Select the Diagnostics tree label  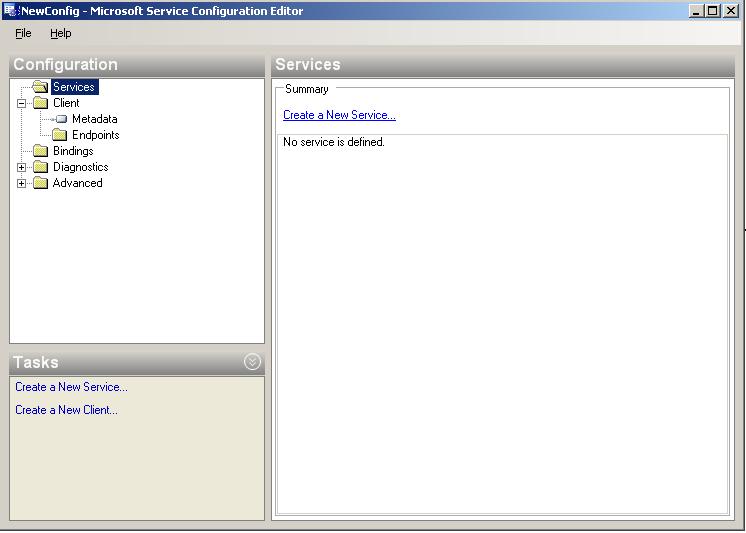pyautogui.click(x=80, y=167)
